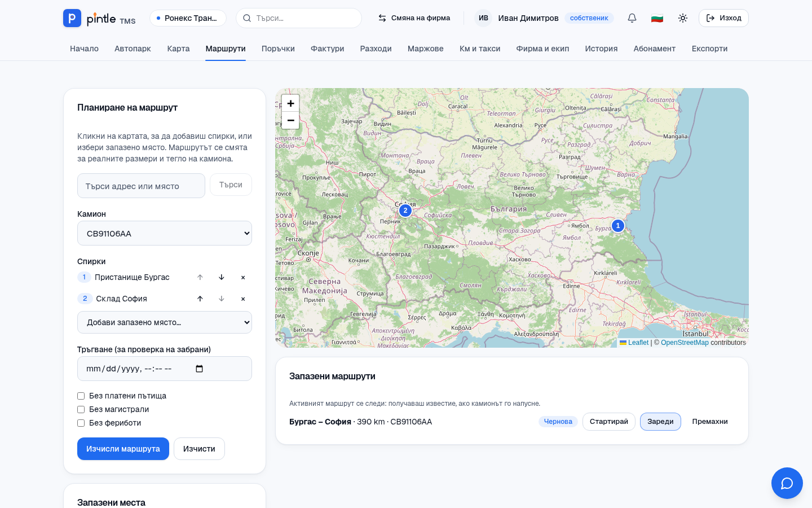
Task: Switch language via Bulgarian flag icon
Action: tap(657, 18)
